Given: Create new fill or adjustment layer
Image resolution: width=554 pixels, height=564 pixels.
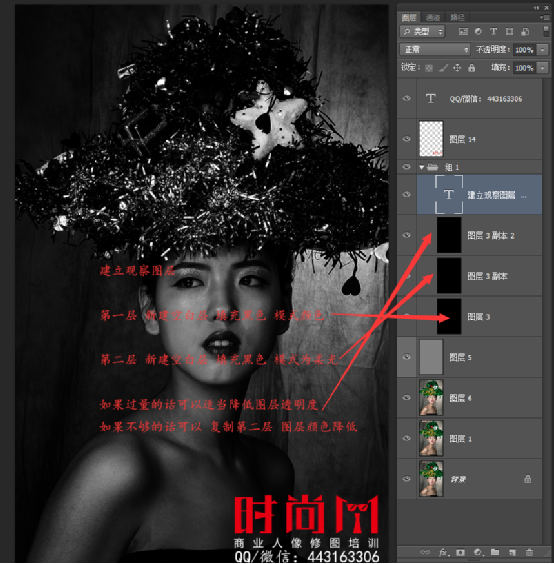Looking at the screenshot, I should pyautogui.click(x=478, y=552).
